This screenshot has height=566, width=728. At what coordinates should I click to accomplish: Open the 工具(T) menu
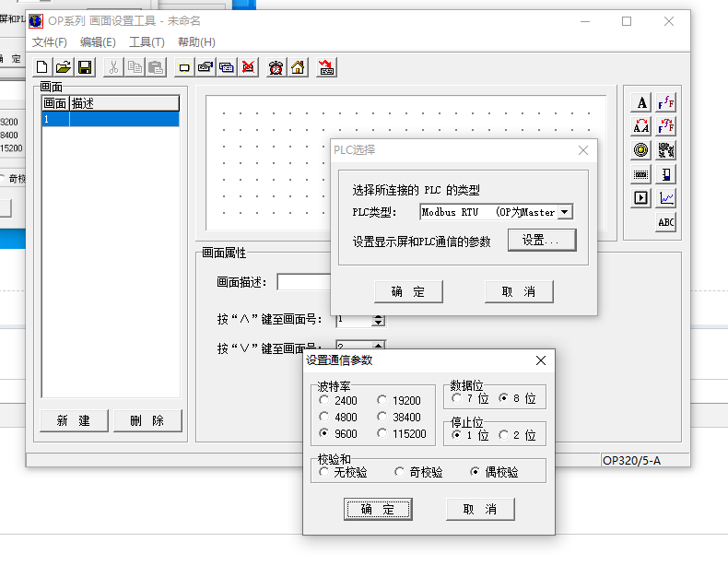[147, 42]
